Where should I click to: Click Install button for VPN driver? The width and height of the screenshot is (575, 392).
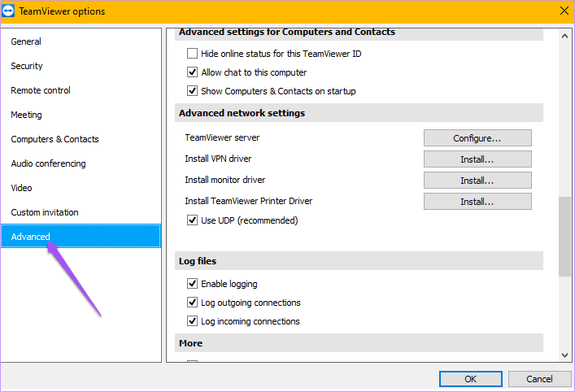(x=477, y=159)
